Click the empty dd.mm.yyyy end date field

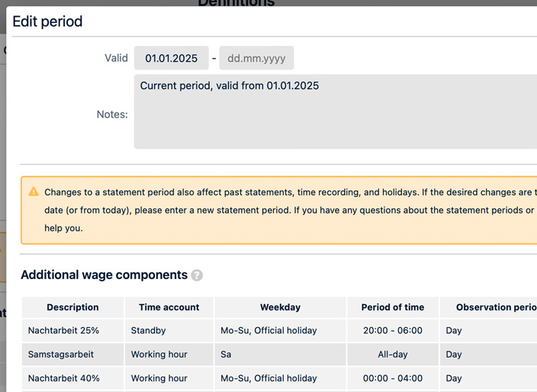256,58
